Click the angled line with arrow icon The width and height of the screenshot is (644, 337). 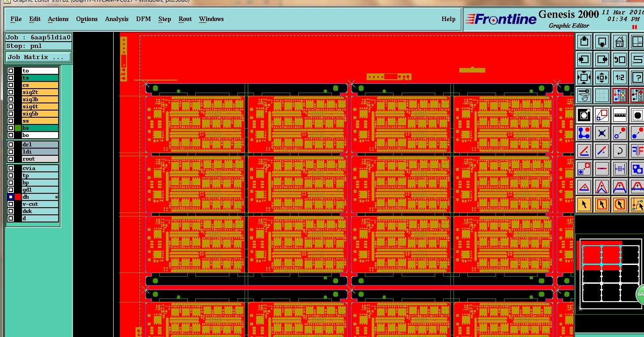[x=584, y=151]
